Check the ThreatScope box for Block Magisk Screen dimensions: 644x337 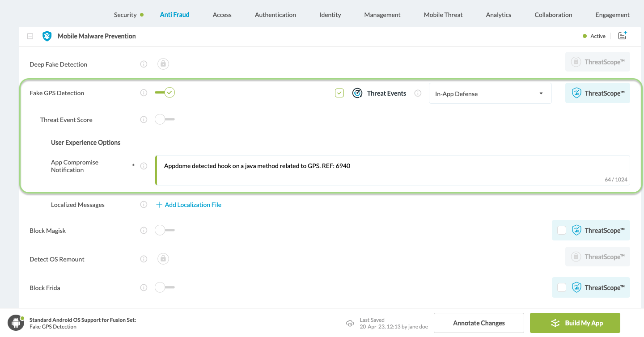[562, 230]
